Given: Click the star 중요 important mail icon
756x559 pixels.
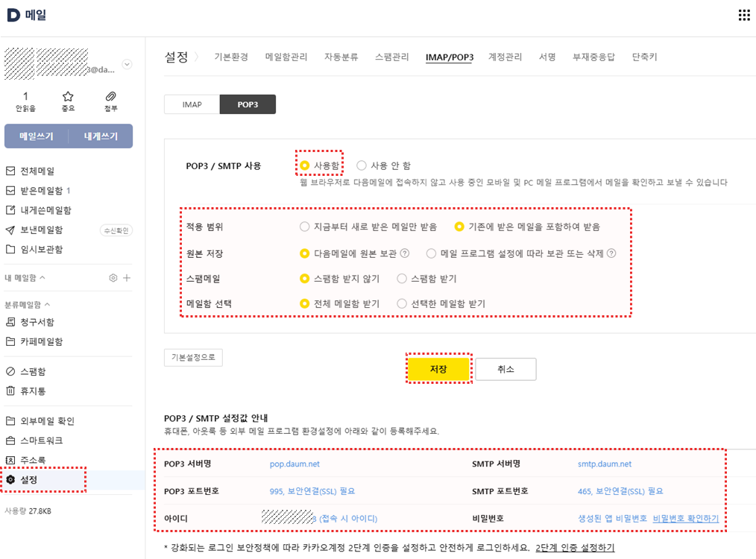Looking at the screenshot, I should tap(68, 97).
